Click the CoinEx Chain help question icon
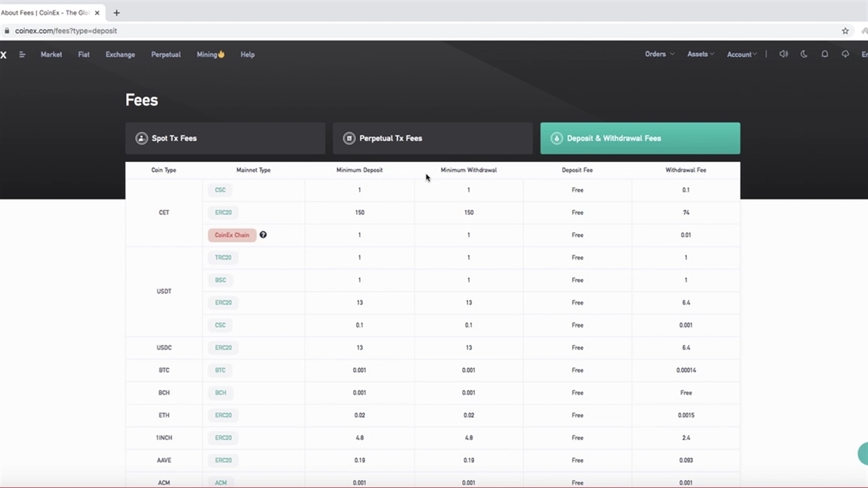 (263, 235)
